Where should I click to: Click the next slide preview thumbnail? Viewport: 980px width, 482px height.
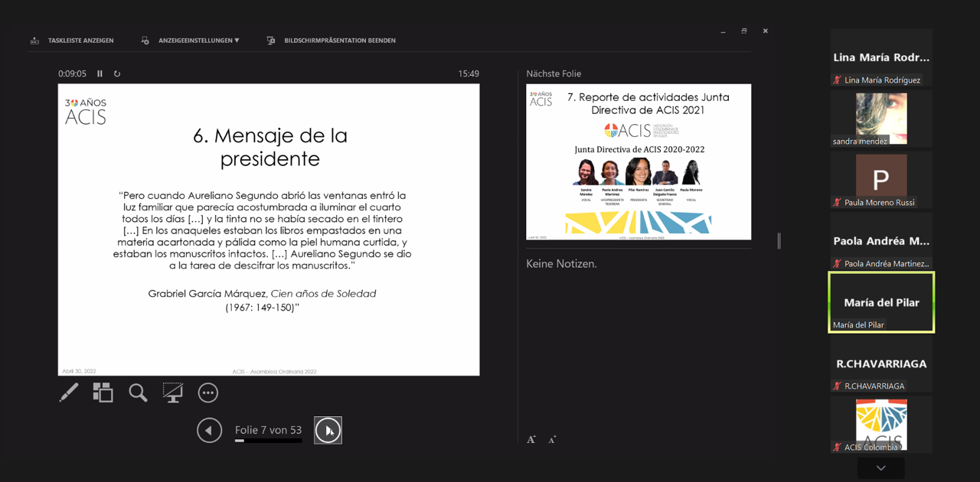click(638, 161)
